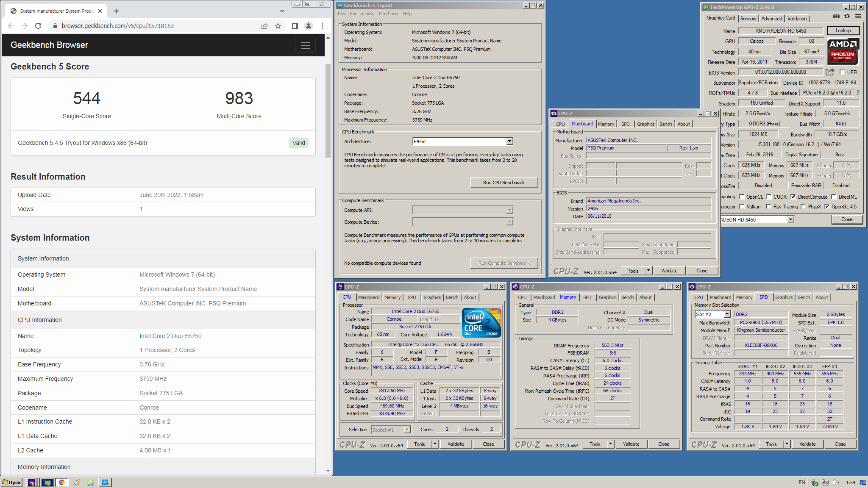The image size is (868, 488).
Task: Click the Geekbench taskbar icon
Action: [x=105, y=482]
